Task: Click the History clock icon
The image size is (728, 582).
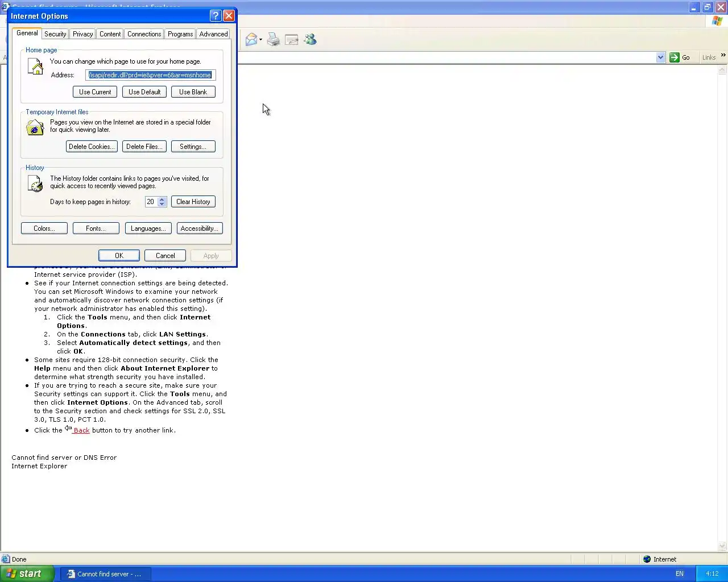Action: coord(35,183)
